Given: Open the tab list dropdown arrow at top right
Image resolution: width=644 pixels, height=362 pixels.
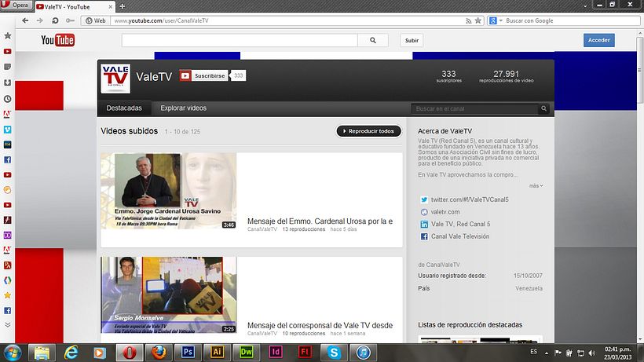Looking at the screenshot, I should pyautogui.click(x=585, y=6).
